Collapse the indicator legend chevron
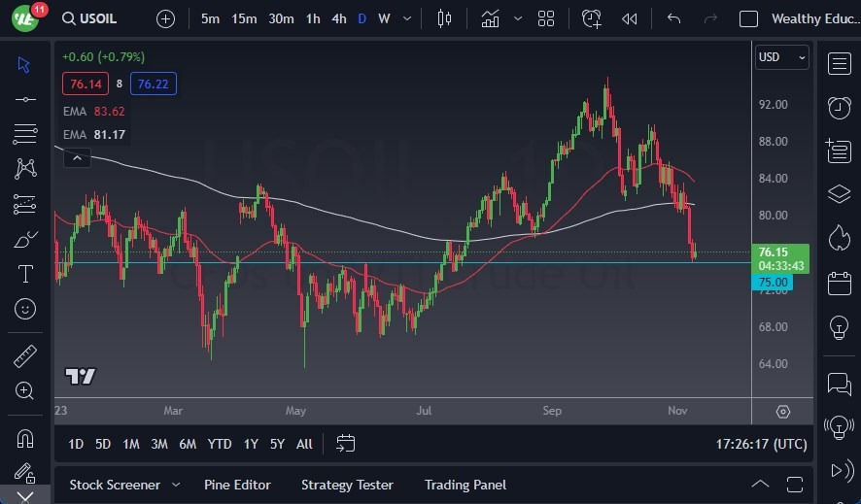This screenshot has height=504, width=861. (78, 157)
